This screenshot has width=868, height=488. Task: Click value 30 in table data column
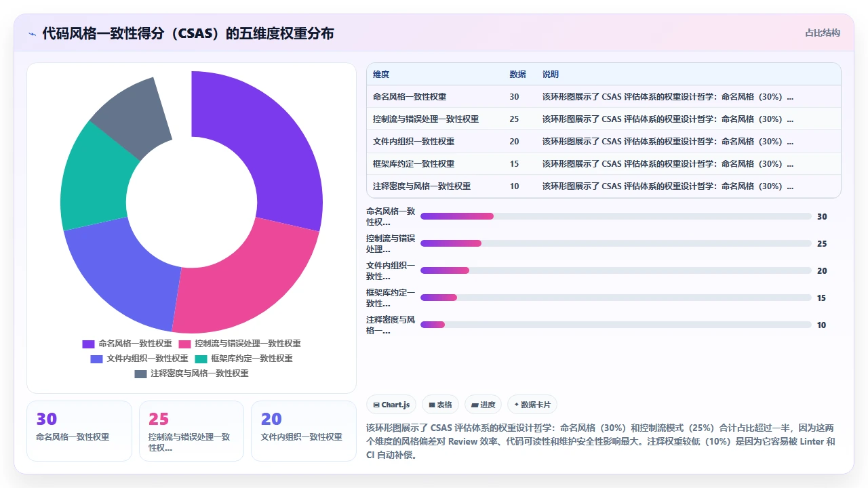[x=514, y=97]
